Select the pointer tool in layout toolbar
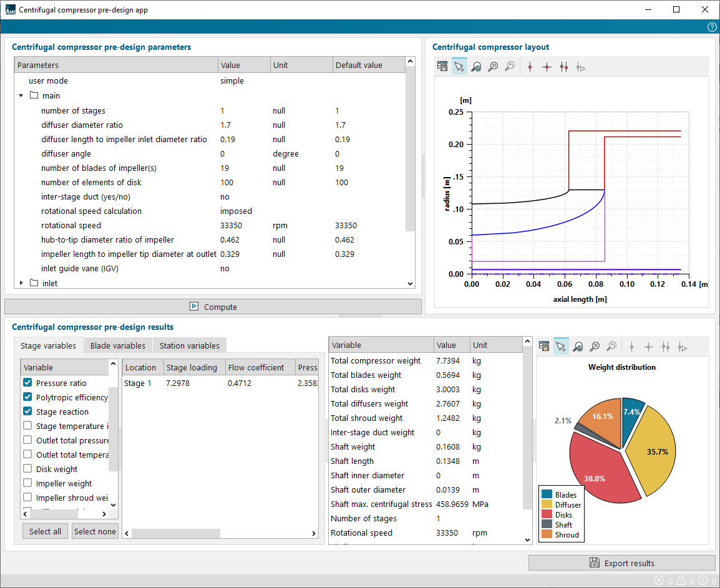Image resolution: width=720 pixels, height=588 pixels. point(459,67)
